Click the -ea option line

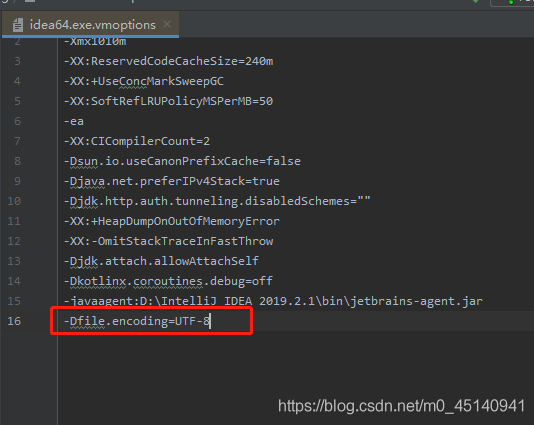coord(74,121)
